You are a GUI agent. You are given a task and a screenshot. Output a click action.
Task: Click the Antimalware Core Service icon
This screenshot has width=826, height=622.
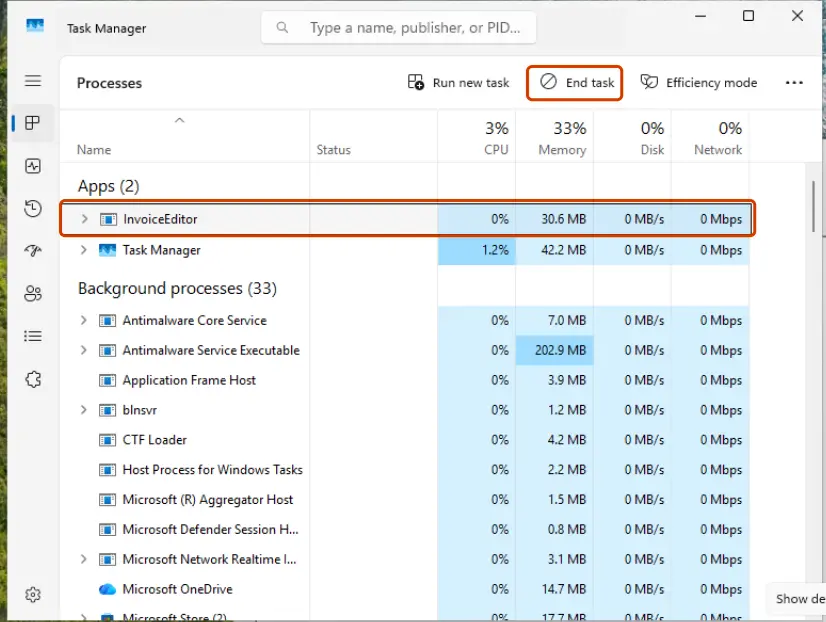tap(107, 320)
